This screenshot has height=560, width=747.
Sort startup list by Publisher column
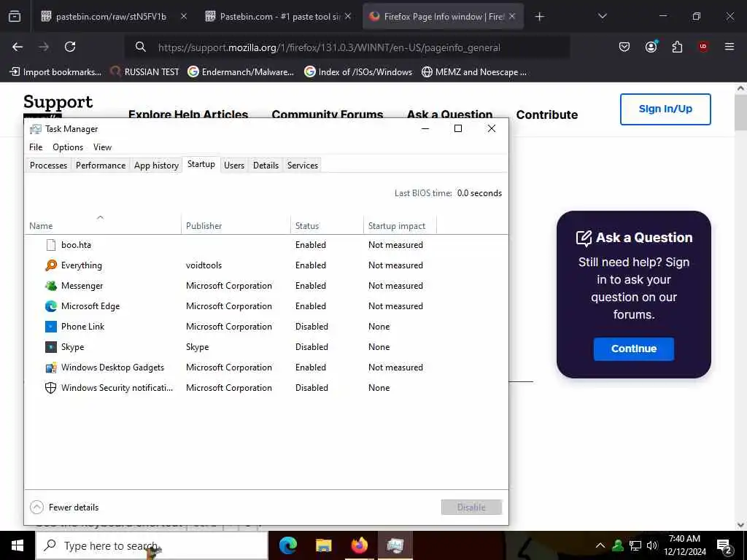click(236, 226)
